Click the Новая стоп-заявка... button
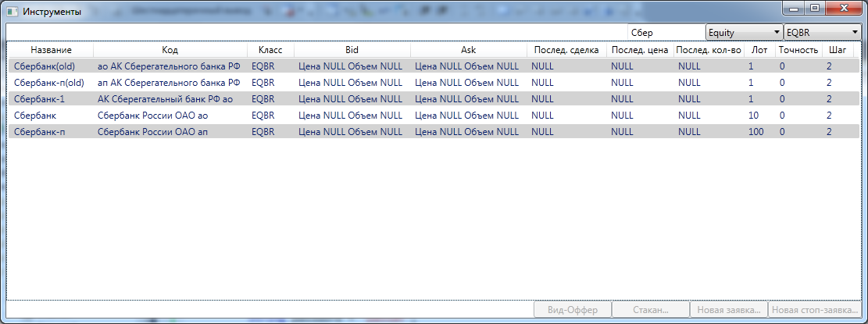Screen dimensions: 868x324 (x=814, y=310)
